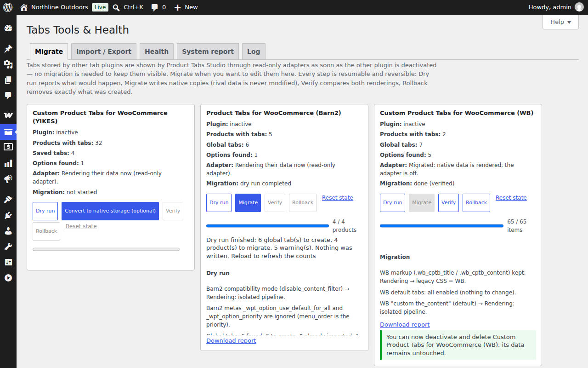Open Analytics bar-chart sidebar icon
The width and height of the screenshot is (588, 368).
point(8,163)
